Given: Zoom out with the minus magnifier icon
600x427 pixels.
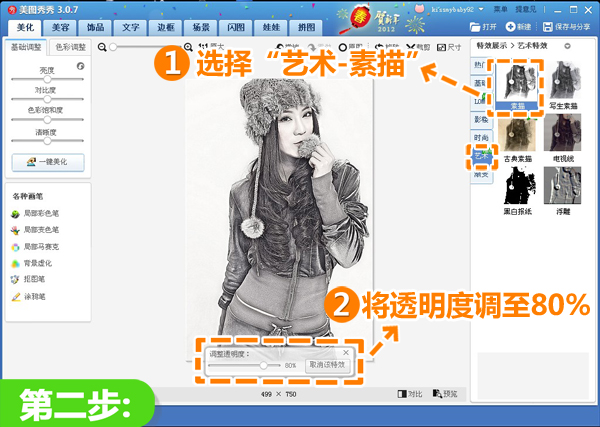Looking at the screenshot, I should [x=102, y=47].
